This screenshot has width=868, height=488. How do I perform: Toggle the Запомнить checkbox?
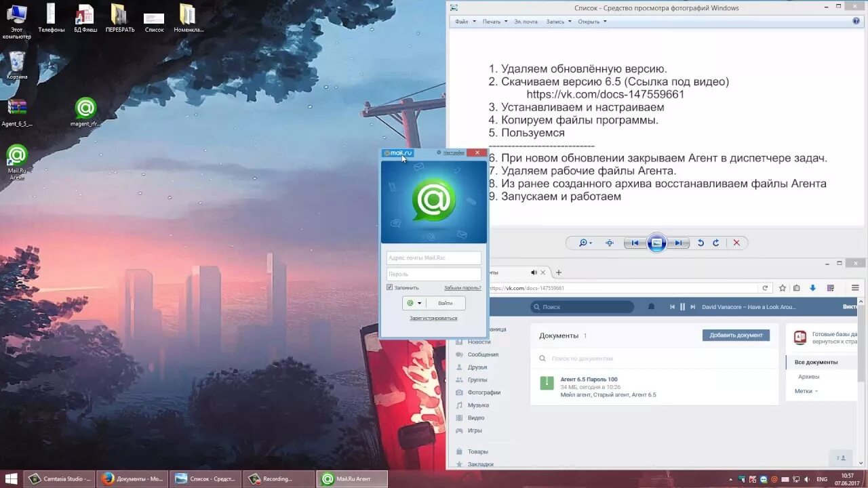(x=390, y=287)
